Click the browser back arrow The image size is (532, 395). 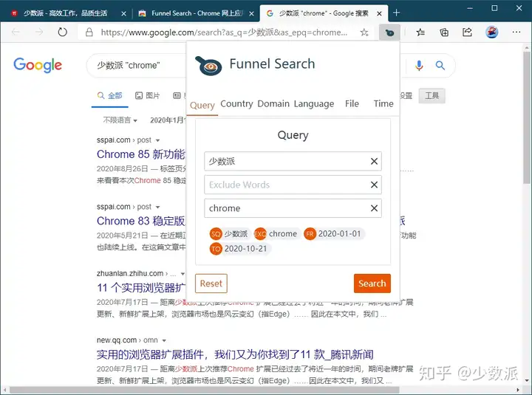click(16, 32)
